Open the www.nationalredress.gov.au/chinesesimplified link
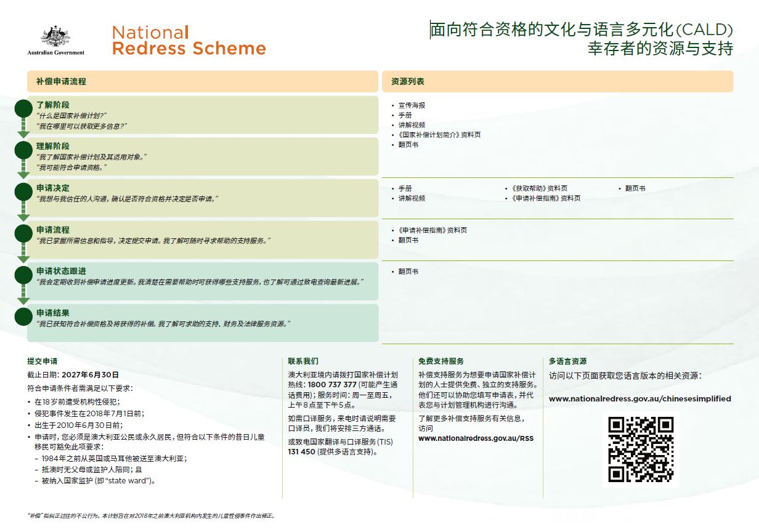Screen dimensions: 759x532 (640, 398)
